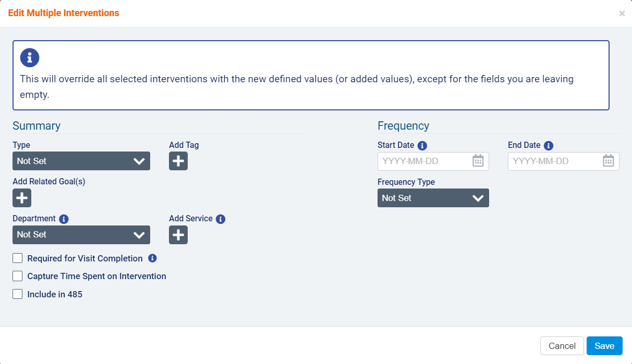
Task: Click the End Date info icon
Action: (x=549, y=146)
